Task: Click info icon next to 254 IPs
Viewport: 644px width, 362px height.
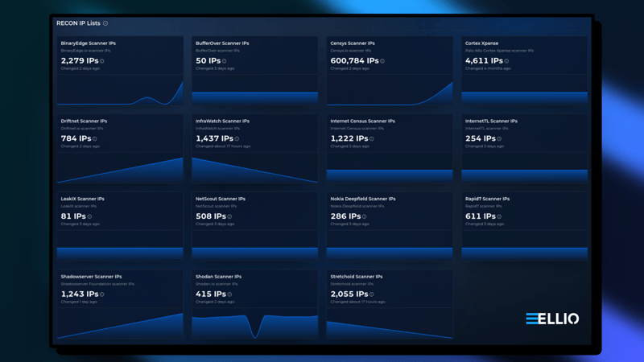Action: pos(499,139)
